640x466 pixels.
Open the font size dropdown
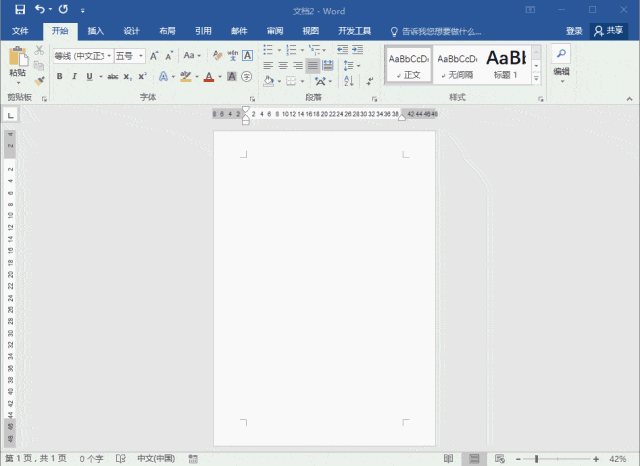141,55
